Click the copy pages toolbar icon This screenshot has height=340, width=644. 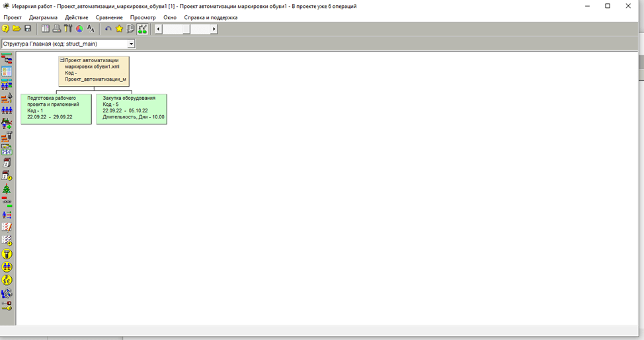pos(131,29)
